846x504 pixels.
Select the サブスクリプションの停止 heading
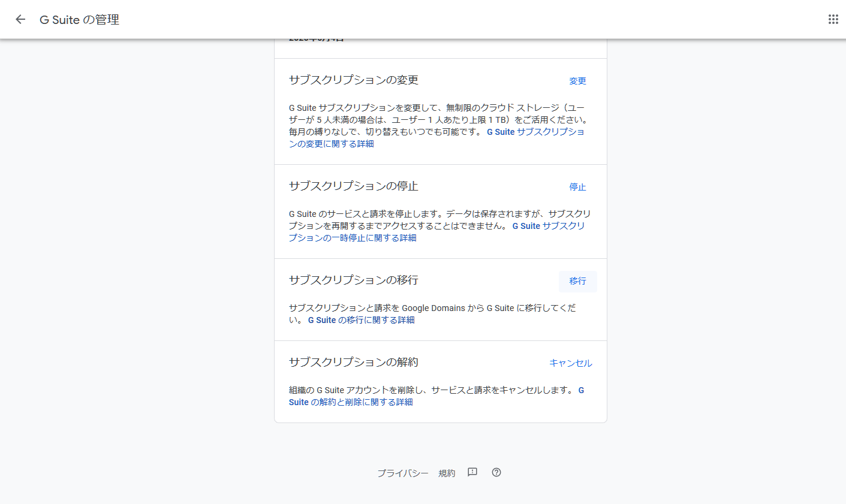click(354, 186)
